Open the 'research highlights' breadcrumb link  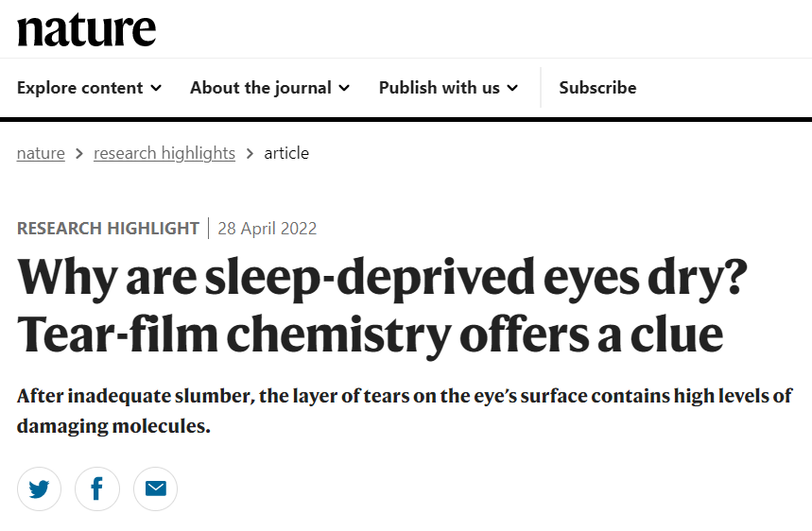click(x=164, y=153)
